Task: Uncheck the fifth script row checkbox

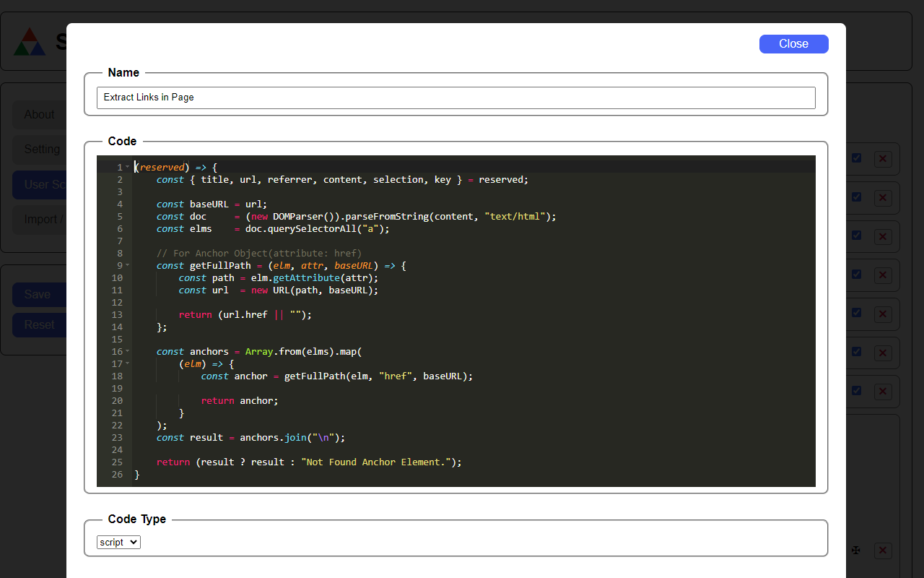Action: click(x=856, y=313)
